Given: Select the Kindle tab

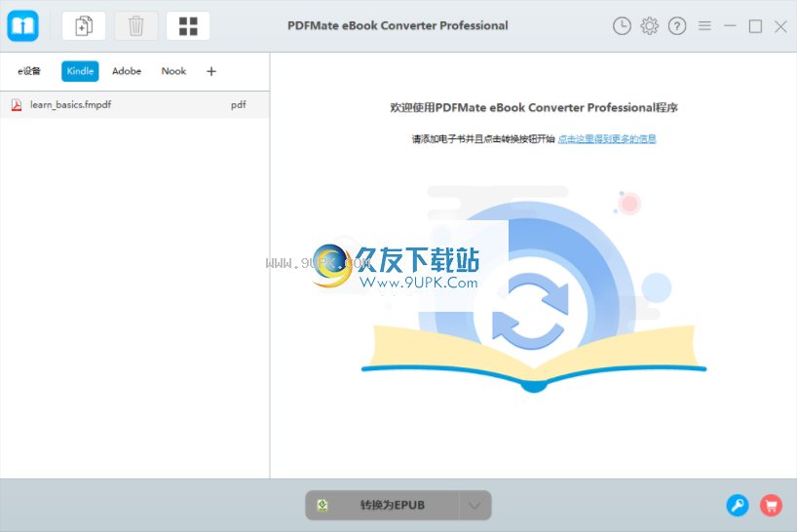Looking at the screenshot, I should point(80,71).
